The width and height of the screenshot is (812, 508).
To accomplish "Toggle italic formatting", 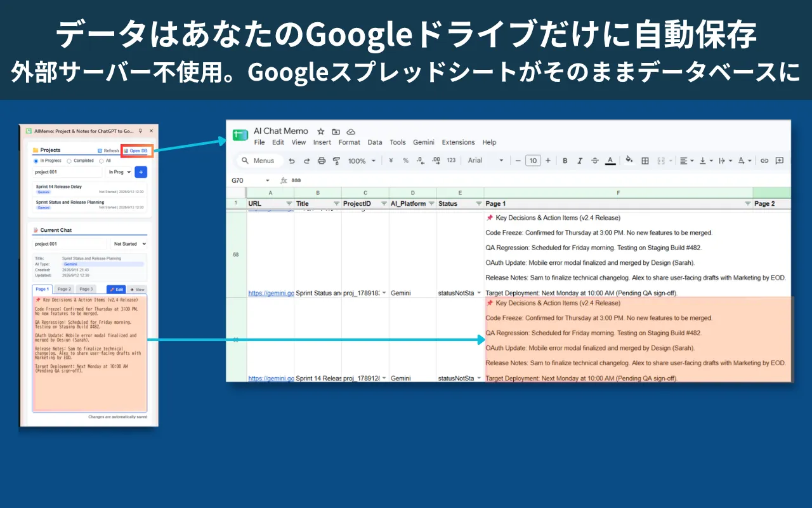I will (580, 161).
